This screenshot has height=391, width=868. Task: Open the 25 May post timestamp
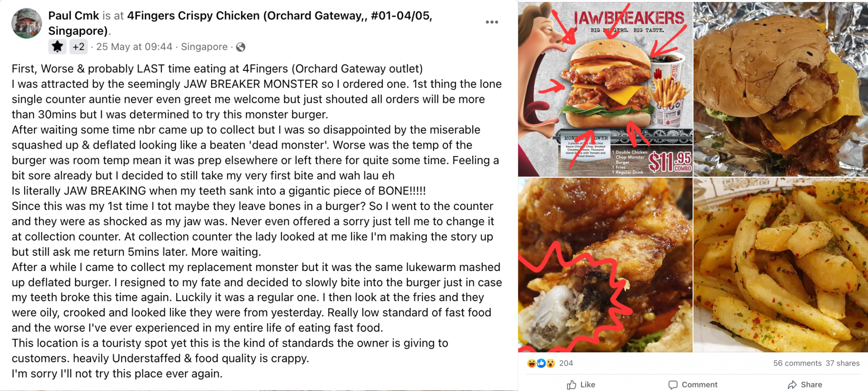(134, 47)
